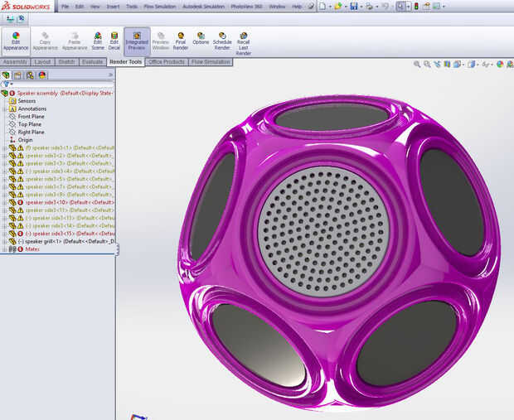
Task: Toggle the Integrated Preview button
Action: point(137,41)
